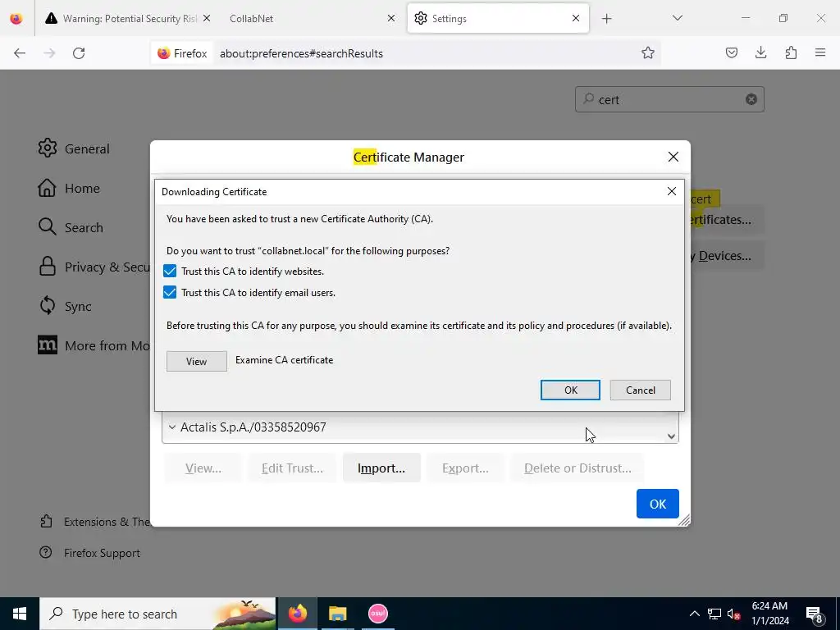Viewport: 840px width, 630px height.
Task: Open Sync settings category
Action: [65, 306]
